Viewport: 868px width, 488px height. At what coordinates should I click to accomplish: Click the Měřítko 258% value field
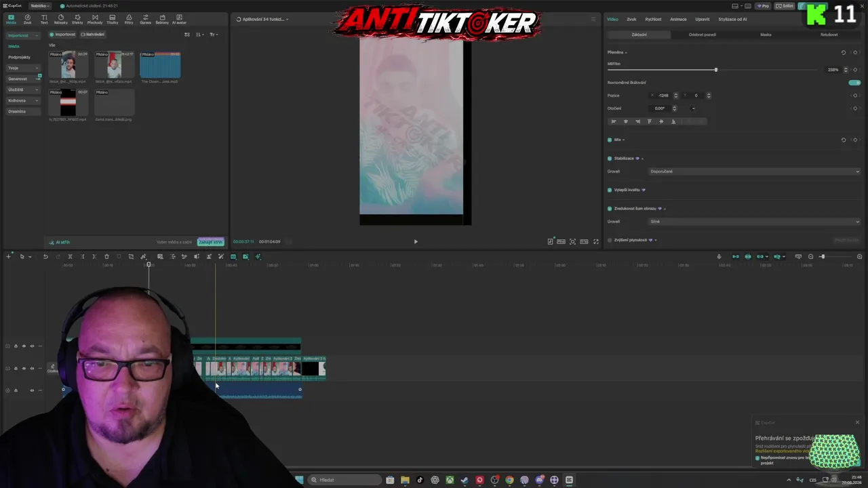(833, 70)
